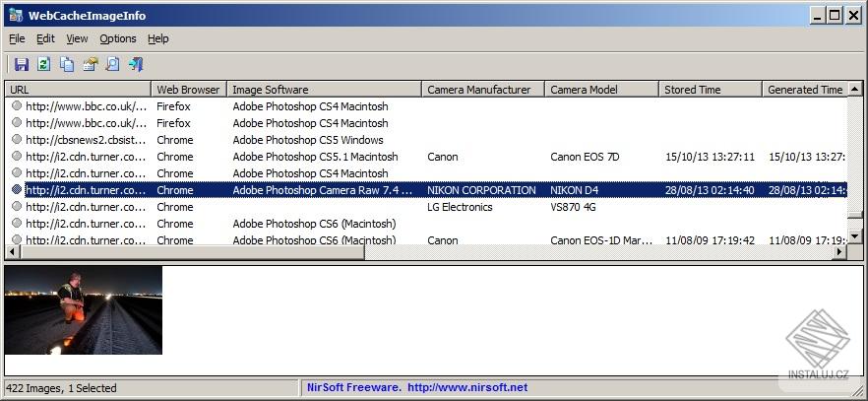Click the Refresh toolbar icon
The height and width of the screenshot is (401, 868).
pos(43,64)
